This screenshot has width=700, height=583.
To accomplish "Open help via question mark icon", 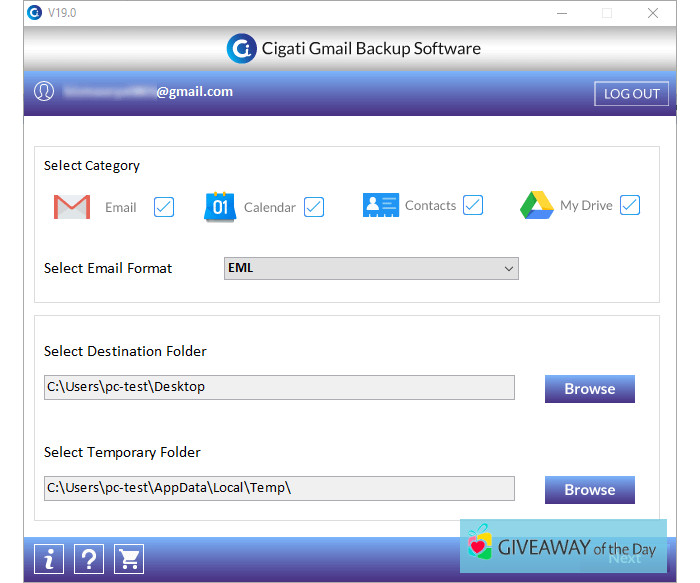I will point(89,559).
